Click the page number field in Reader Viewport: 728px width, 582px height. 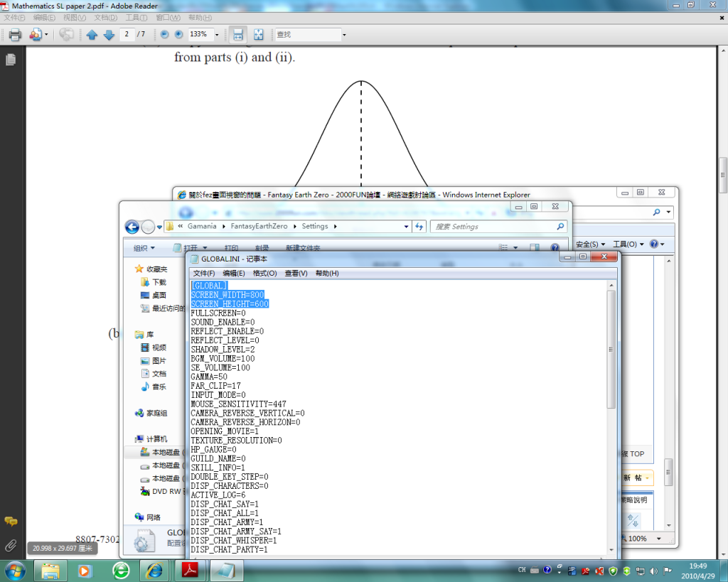click(127, 34)
